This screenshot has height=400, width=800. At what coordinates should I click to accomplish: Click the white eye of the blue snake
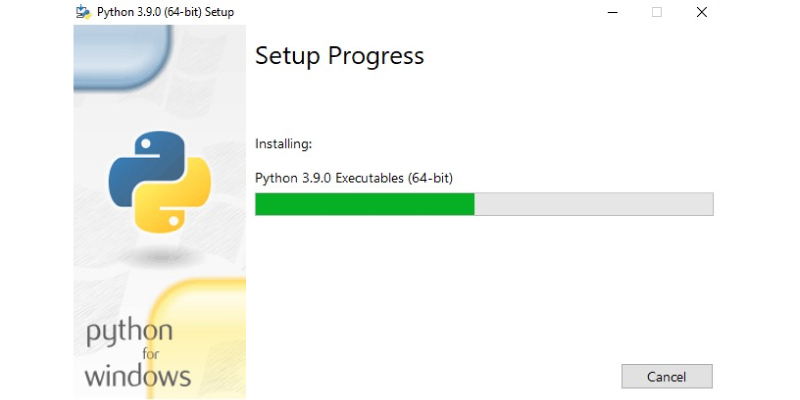point(146,144)
